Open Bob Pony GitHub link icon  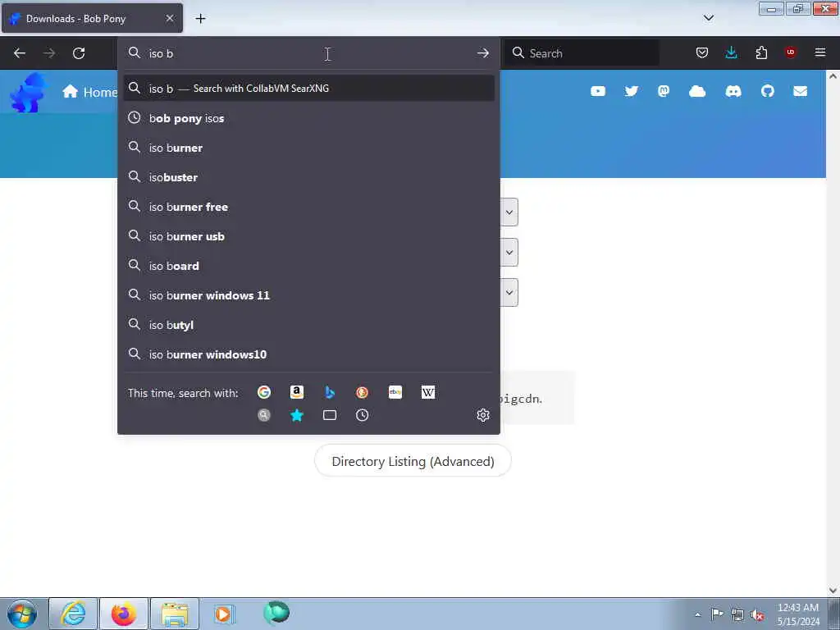767,92
